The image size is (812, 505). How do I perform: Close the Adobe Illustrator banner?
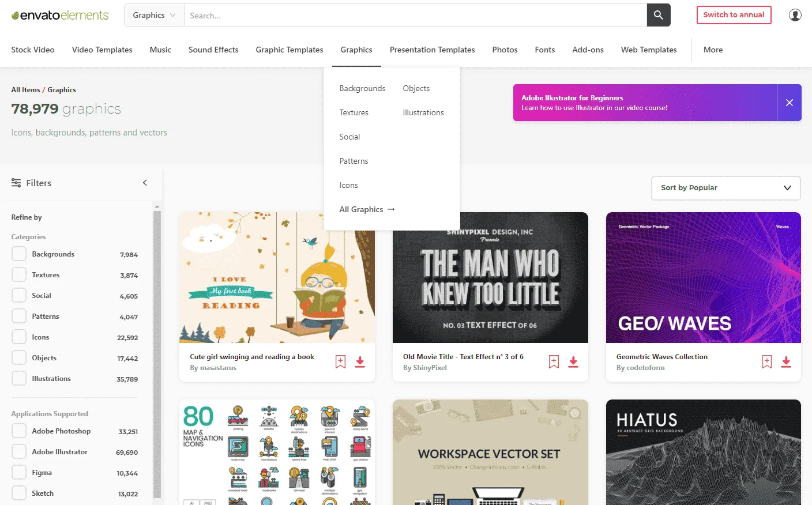[790, 103]
